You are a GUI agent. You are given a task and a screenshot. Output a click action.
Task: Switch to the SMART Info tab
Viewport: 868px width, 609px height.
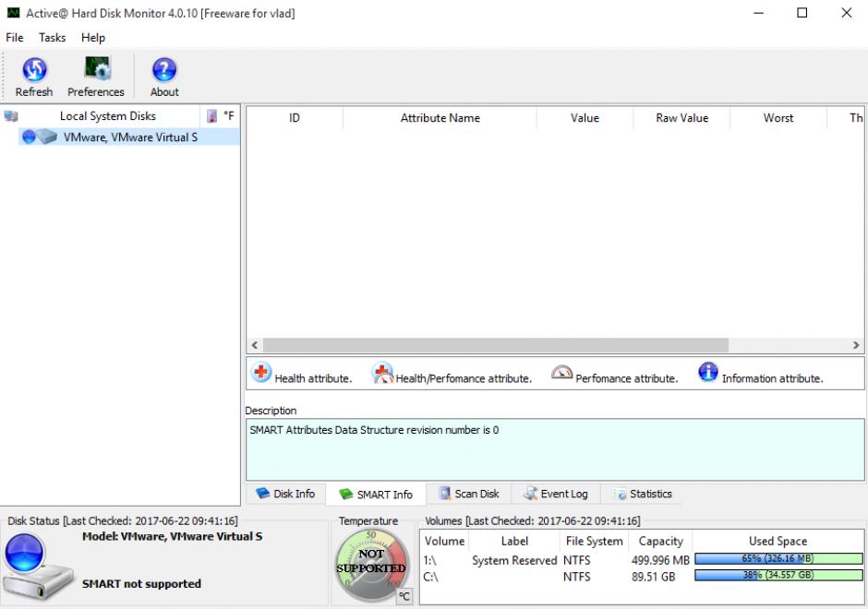tap(376, 495)
